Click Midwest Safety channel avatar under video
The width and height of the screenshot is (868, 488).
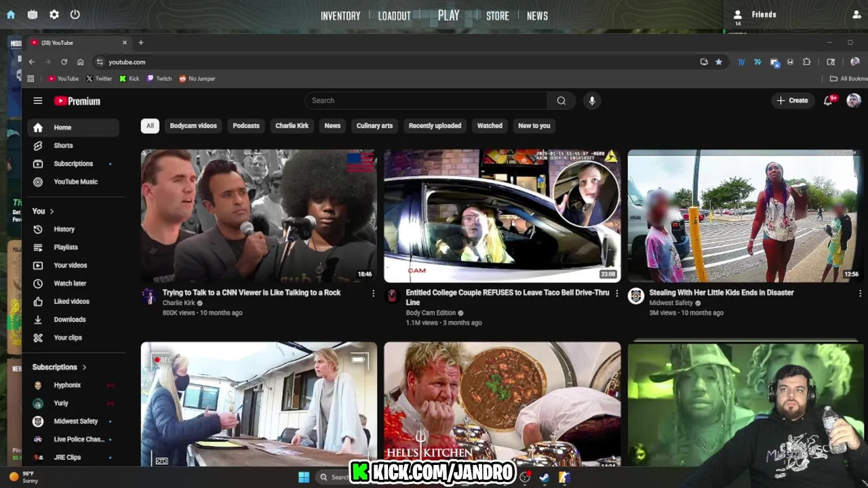tap(635, 296)
